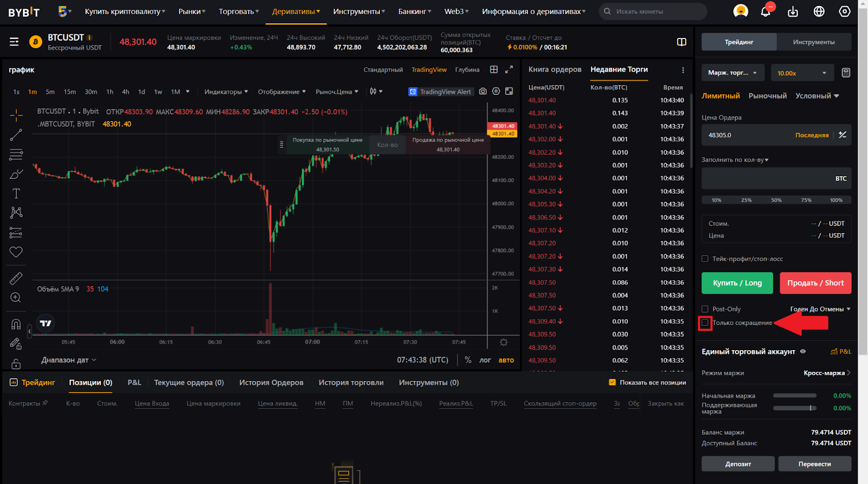Take a chart snapshot with camera icon
Screen dimensions: 868x484
coord(483,92)
